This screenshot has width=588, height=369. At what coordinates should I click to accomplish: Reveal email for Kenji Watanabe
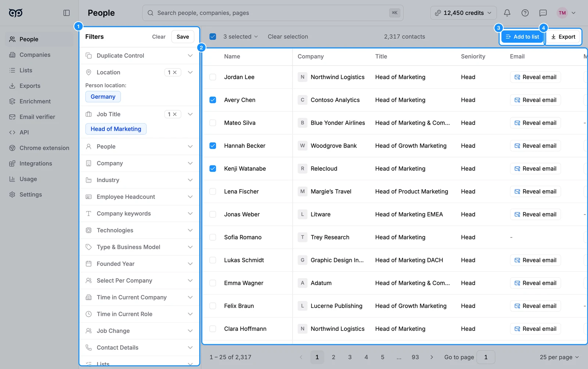[x=535, y=169]
